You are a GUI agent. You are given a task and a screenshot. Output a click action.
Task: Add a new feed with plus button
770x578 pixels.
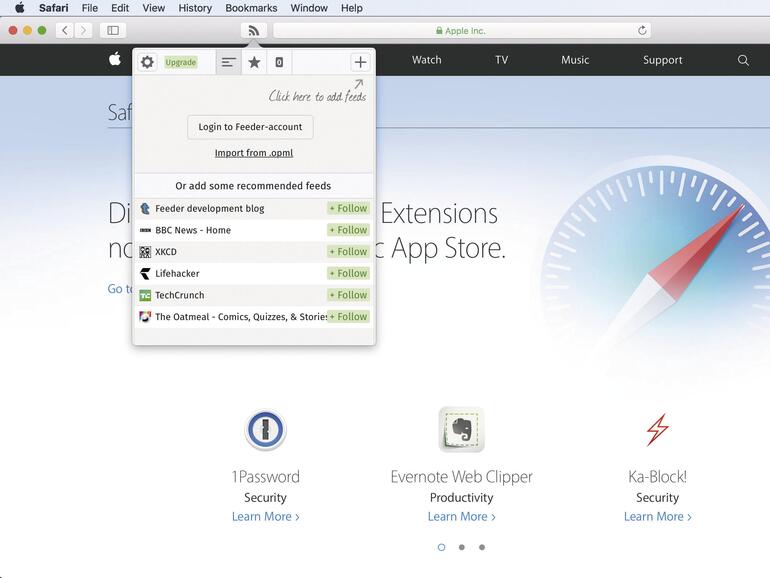point(360,62)
